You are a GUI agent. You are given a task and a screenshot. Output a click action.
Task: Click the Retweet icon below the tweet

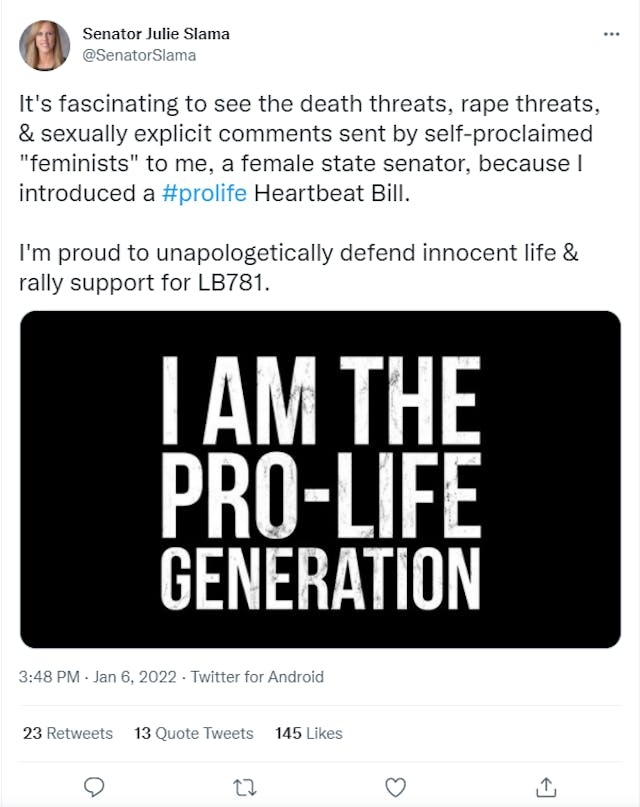tap(243, 787)
